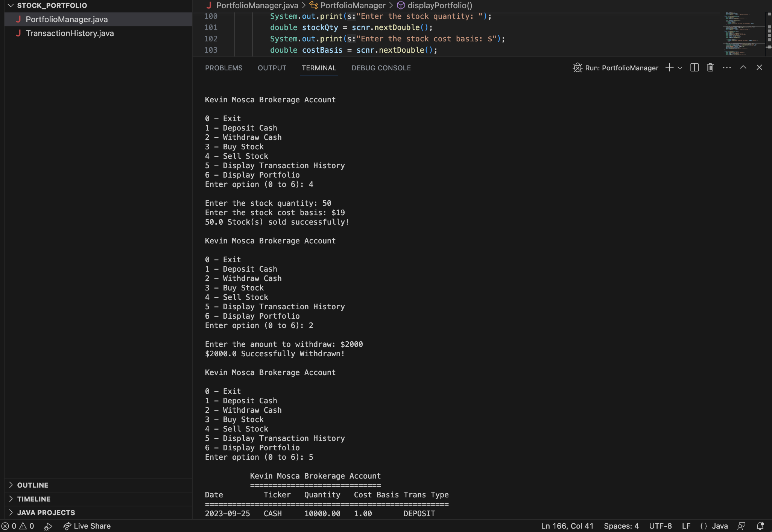The width and height of the screenshot is (772, 532).
Task: Switch to the PROBLEMS tab
Action: coord(223,68)
